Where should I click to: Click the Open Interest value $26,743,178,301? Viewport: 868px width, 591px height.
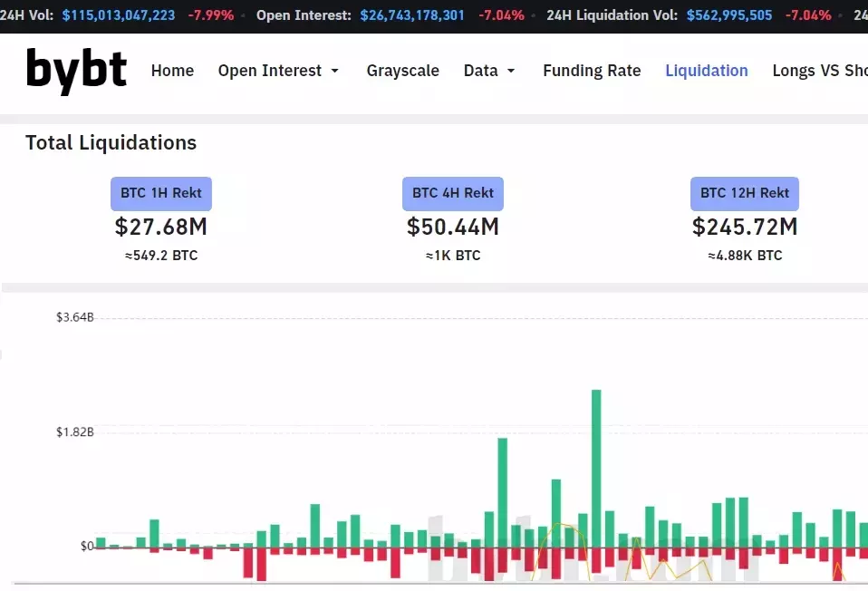(x=412, y=15)
